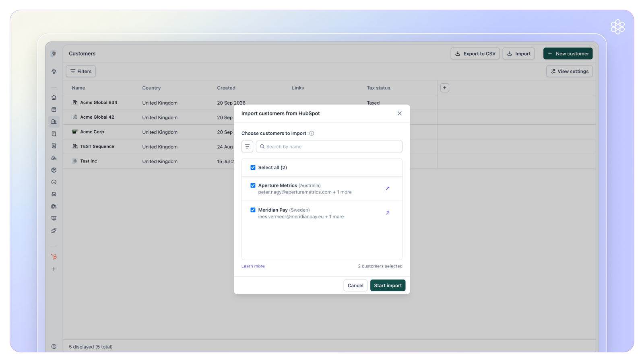Screen dimensions: 644x362
Task: Open the Filters dropdown
Action: (x=81, y=71)
